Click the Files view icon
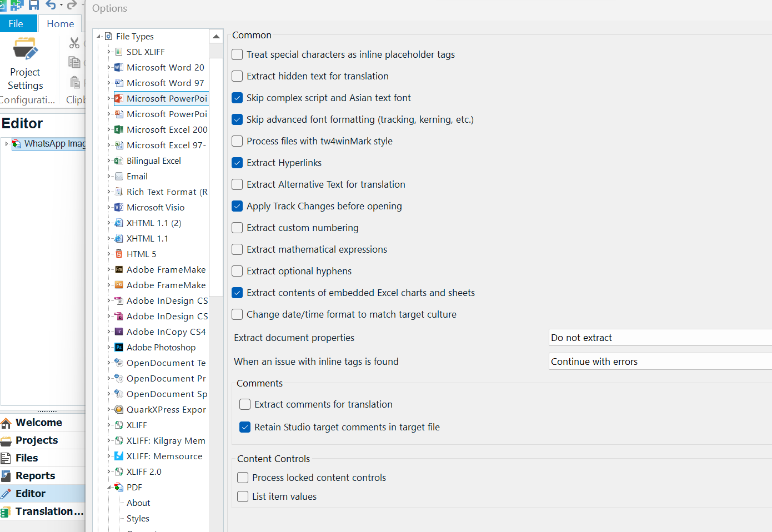The height and width of the screenshot is (532, 772). [x=6, y=458]
